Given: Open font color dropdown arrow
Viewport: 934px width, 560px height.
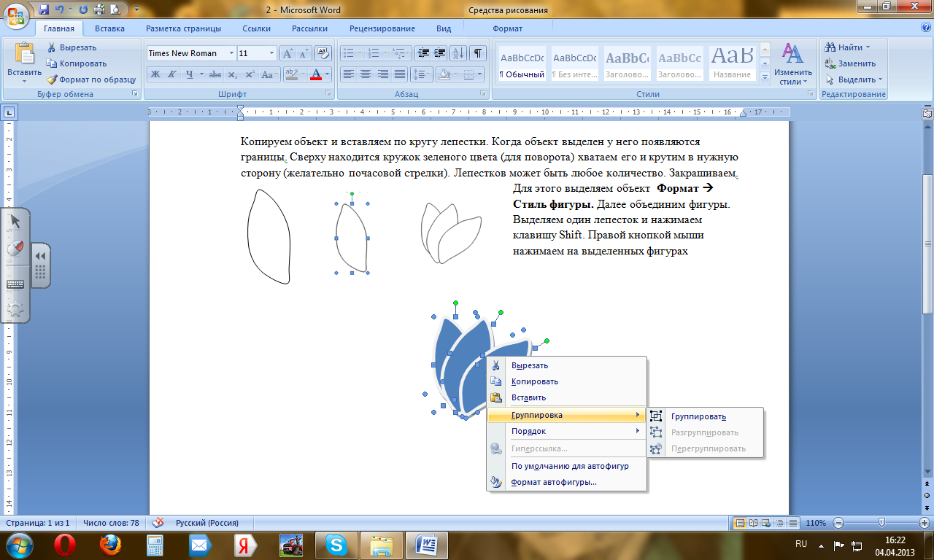Looking at the screenshot, I should click(x=327, y=74).
